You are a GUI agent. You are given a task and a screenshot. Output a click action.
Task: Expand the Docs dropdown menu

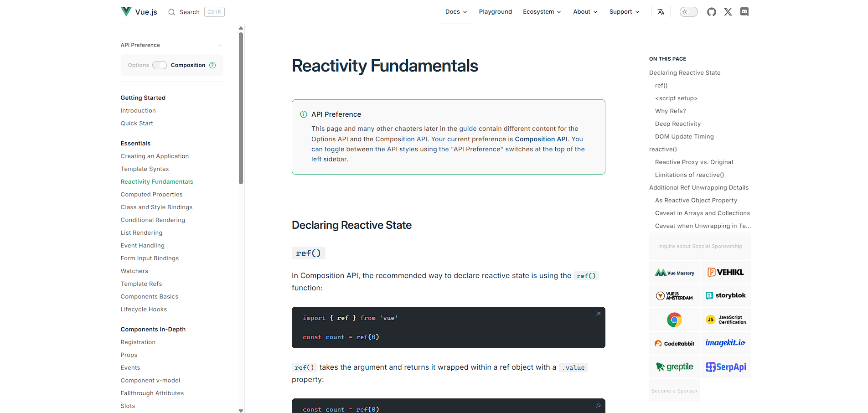coord(456,12)
